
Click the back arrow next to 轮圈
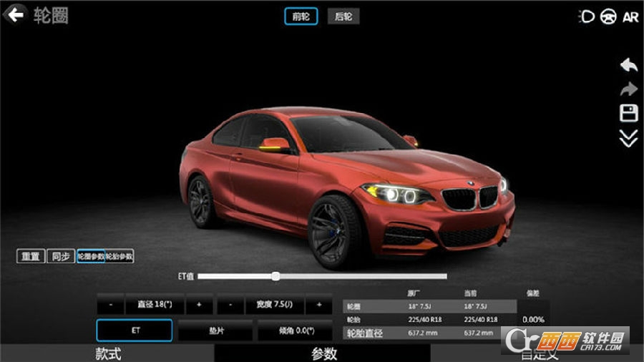coord(15,14)
